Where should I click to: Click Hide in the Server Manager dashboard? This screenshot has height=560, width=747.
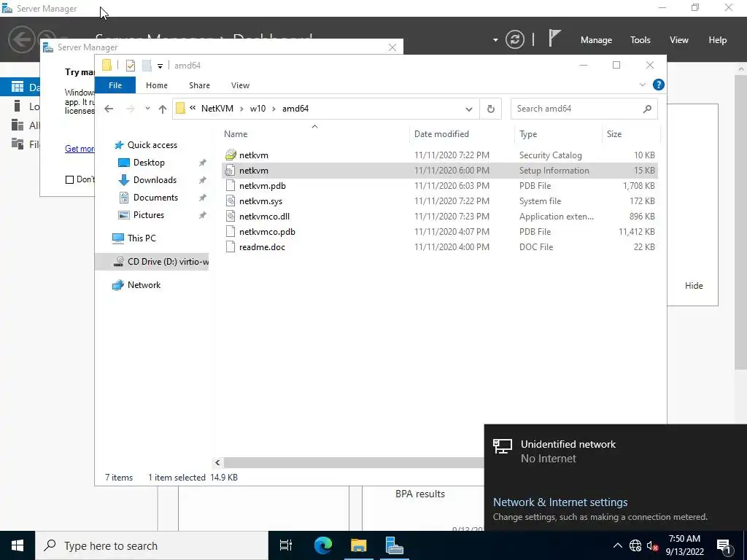(x=694, y=286)
